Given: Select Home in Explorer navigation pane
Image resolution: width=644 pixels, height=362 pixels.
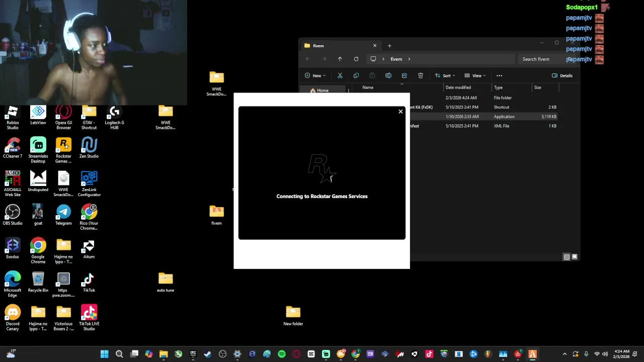Looking at the screenshot, I should click(x=323, y=90).
